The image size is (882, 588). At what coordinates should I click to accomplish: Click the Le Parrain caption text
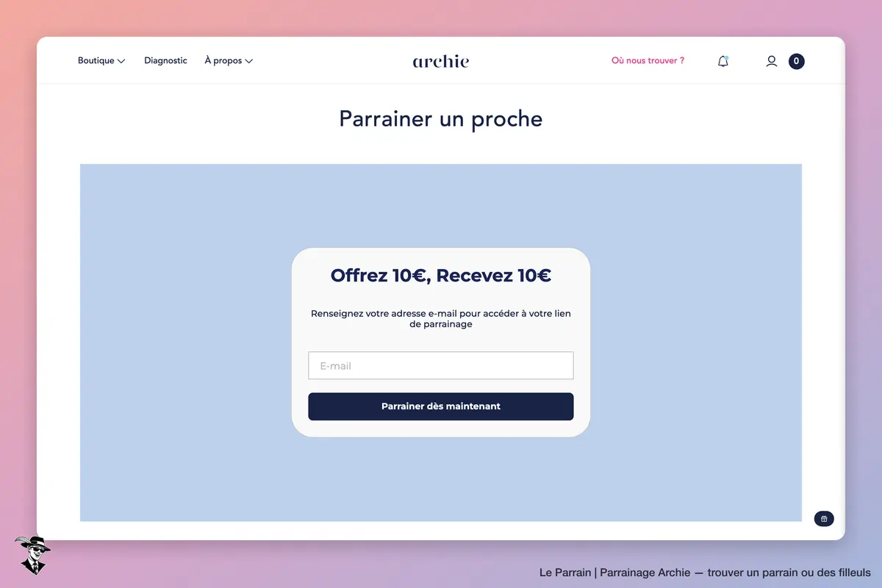[705, 573]
